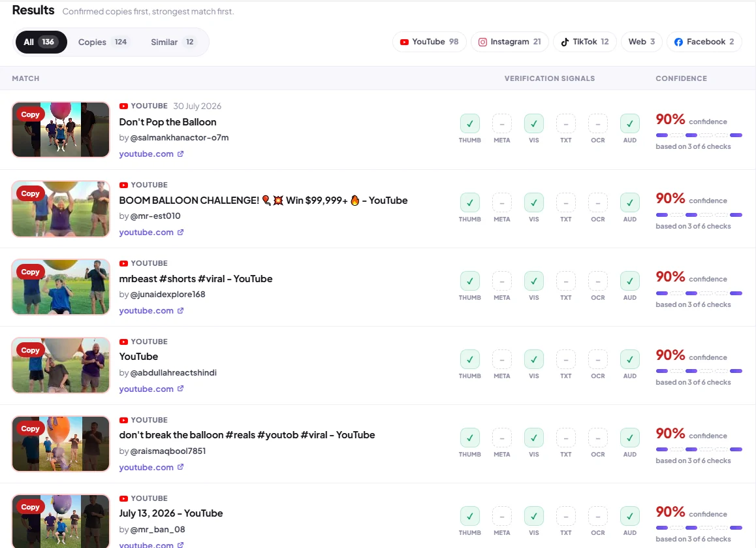756x548 pixels.
Task: Open BOOM BALLOON CHALLENGE video thumbnail
Action: tap(61, 208)
